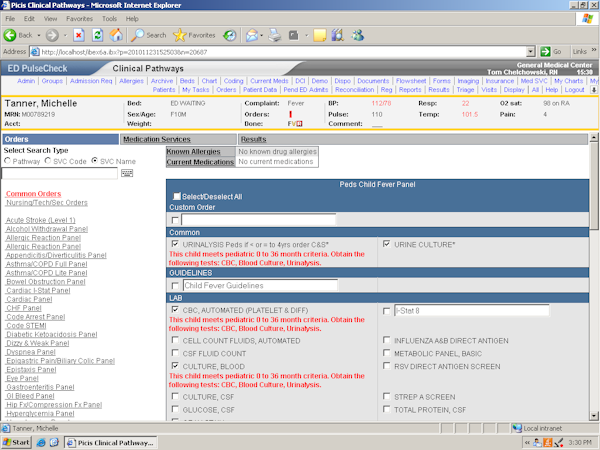The width and height of the screenshot is (600, 450).
Task: Click the Known Allergies header link
Action: [x=193, y=152]
